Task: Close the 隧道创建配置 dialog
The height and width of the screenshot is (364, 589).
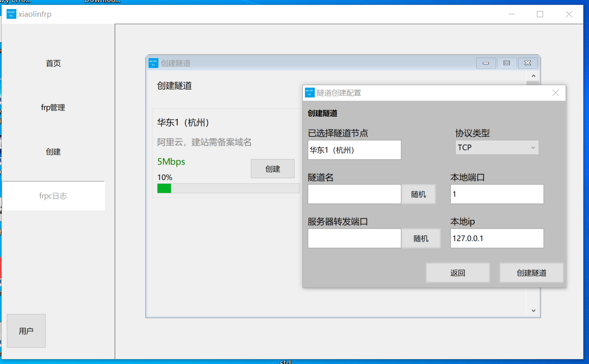Action: pyautogui.click(x=555, y=93)
